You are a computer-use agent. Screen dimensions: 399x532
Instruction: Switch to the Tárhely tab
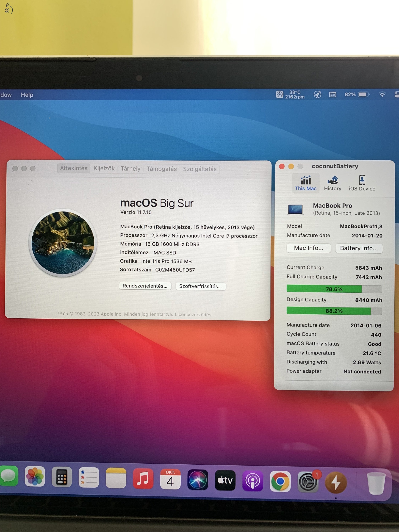tap(130, 169)
